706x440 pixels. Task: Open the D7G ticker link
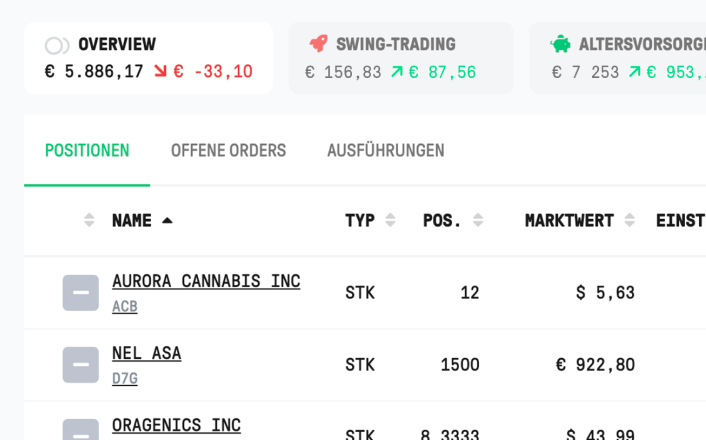point(125,378)
